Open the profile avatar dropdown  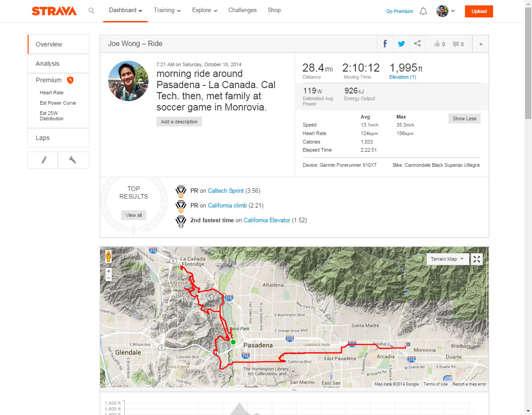click(x=445, y=11)
